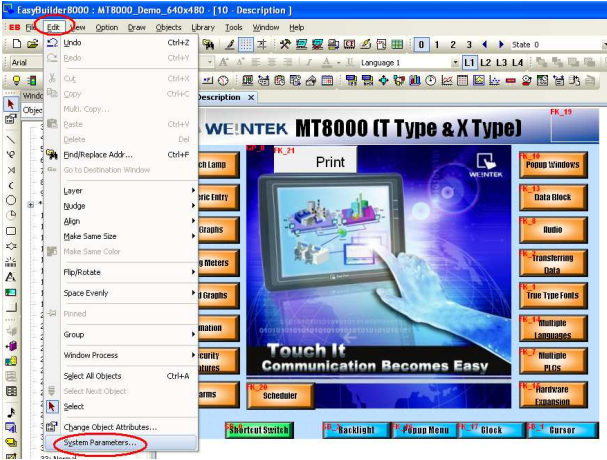The width and height of the screenshot is (607, 460).
Task: Expand the Layer submenu
Action: point(129,191)
